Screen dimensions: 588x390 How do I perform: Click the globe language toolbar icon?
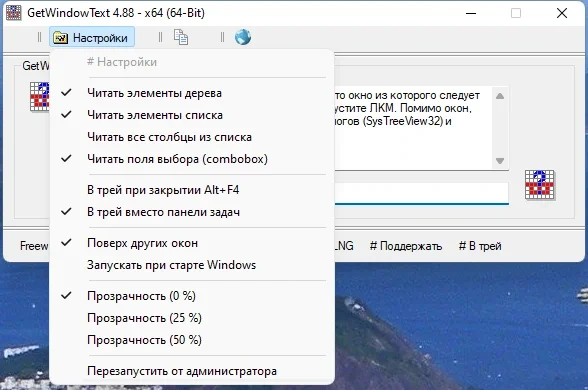coord(243,37)
